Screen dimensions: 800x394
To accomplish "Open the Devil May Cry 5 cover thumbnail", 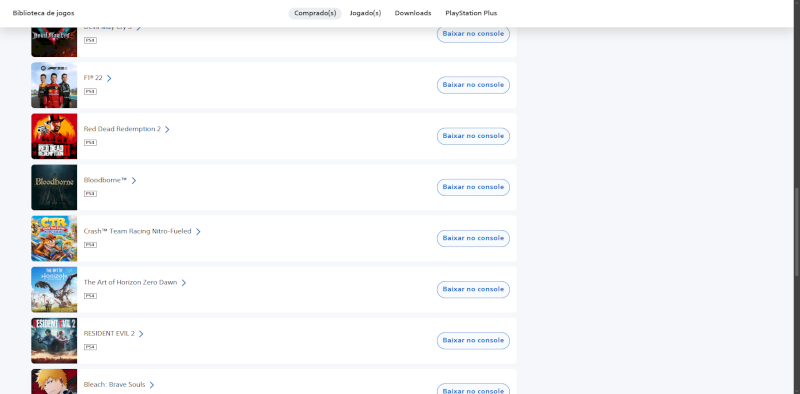I will [x=54, y=42].
